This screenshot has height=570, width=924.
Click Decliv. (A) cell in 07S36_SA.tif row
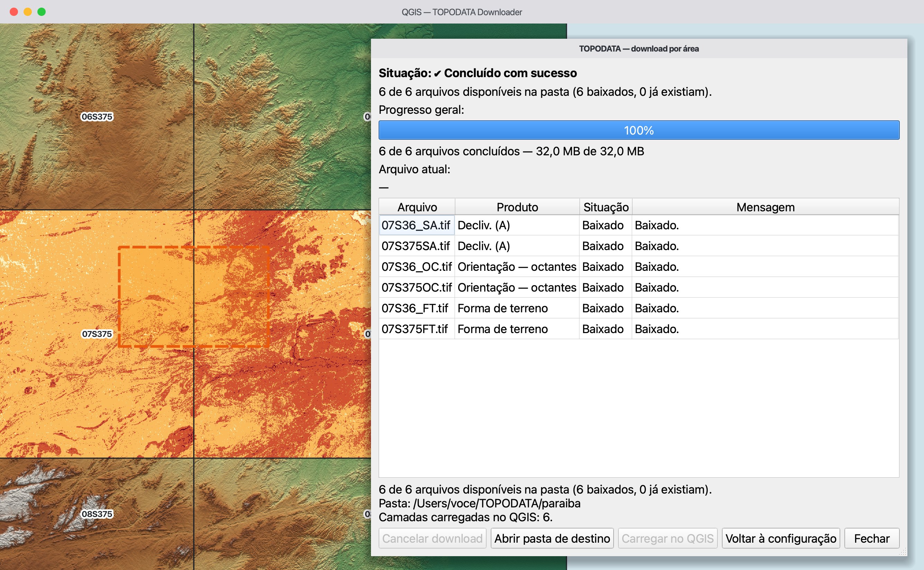517,225
